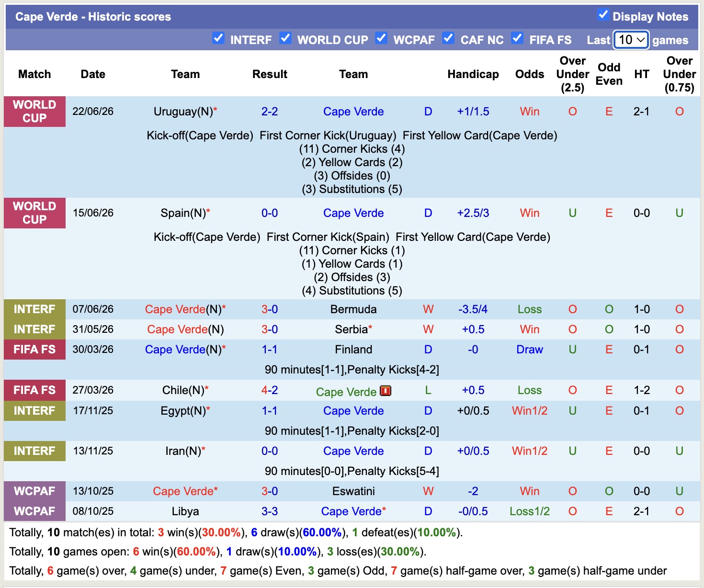Click the WCPAF label for 13/10/25 match
The width and height of the screenshot is (704, 588).
34,491
